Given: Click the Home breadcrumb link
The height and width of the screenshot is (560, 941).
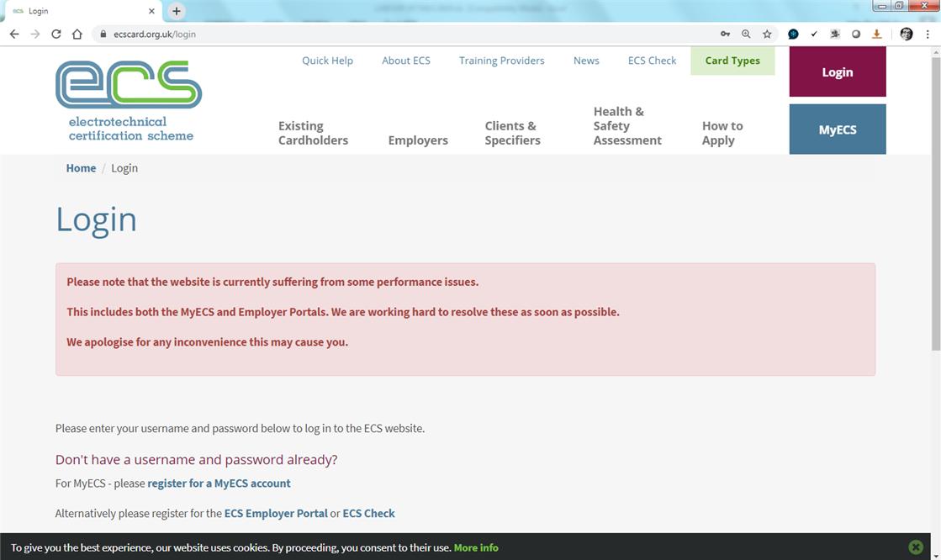Looking at the screenshot, I should (81, 168).
